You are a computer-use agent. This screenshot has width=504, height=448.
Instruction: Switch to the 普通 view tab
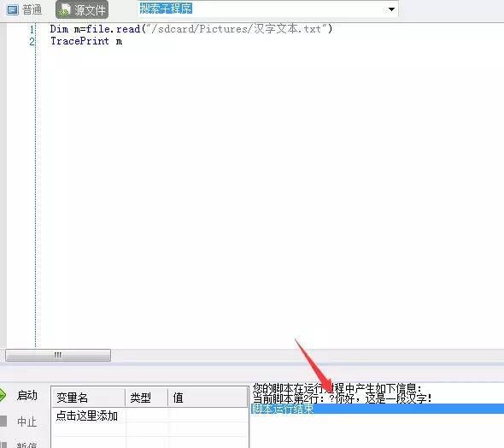24,9
